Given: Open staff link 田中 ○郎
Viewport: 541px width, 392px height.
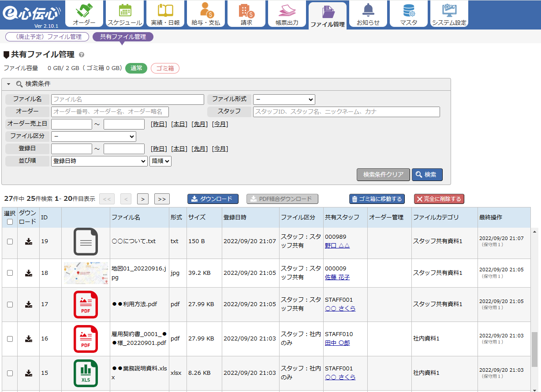Looking at the screenshot, I should (337, 343).
